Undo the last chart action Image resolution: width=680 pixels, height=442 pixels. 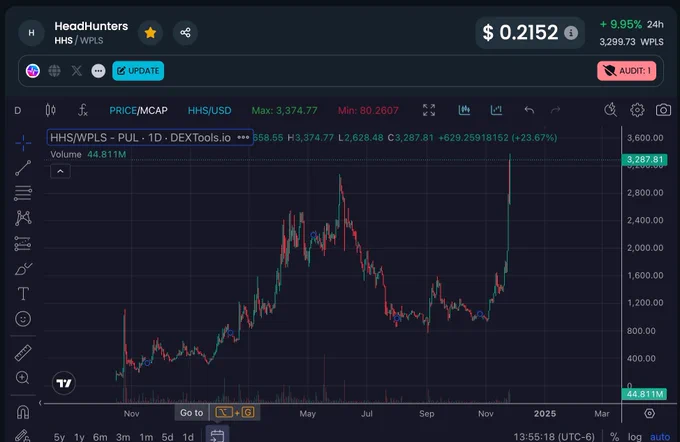click(529, 110)
